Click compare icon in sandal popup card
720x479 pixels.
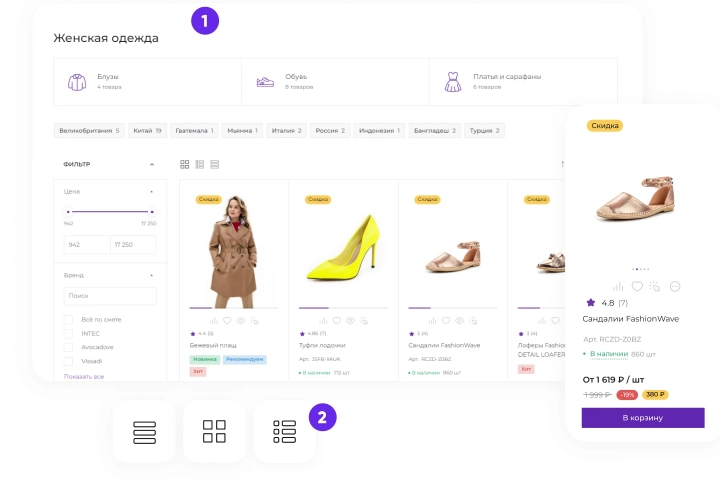(618, 287)
